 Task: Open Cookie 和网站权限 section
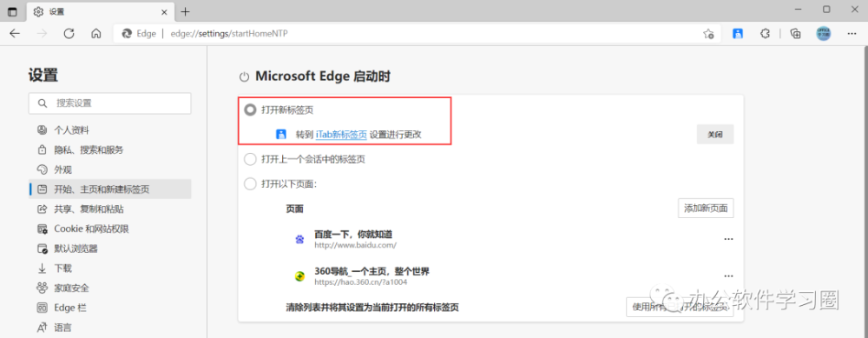coord(110,229)
